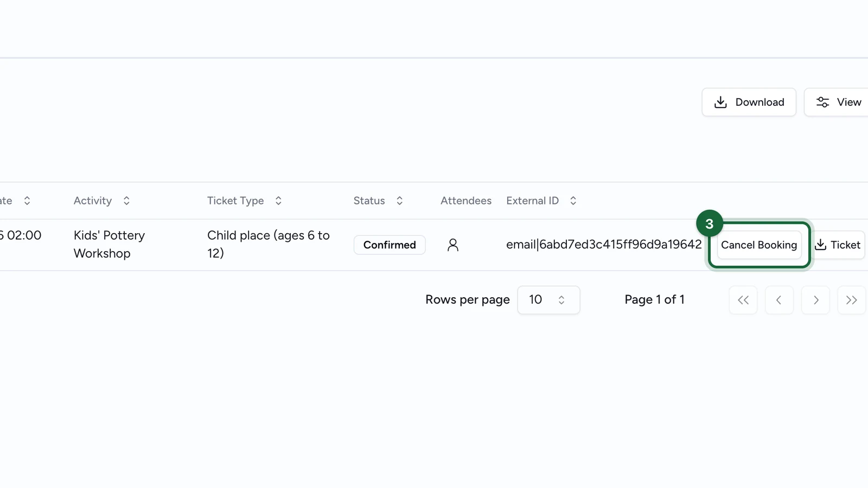The image size is (868, 488).
Task: Download the Ticket for this booking
Action: click(x=838, y=245)
